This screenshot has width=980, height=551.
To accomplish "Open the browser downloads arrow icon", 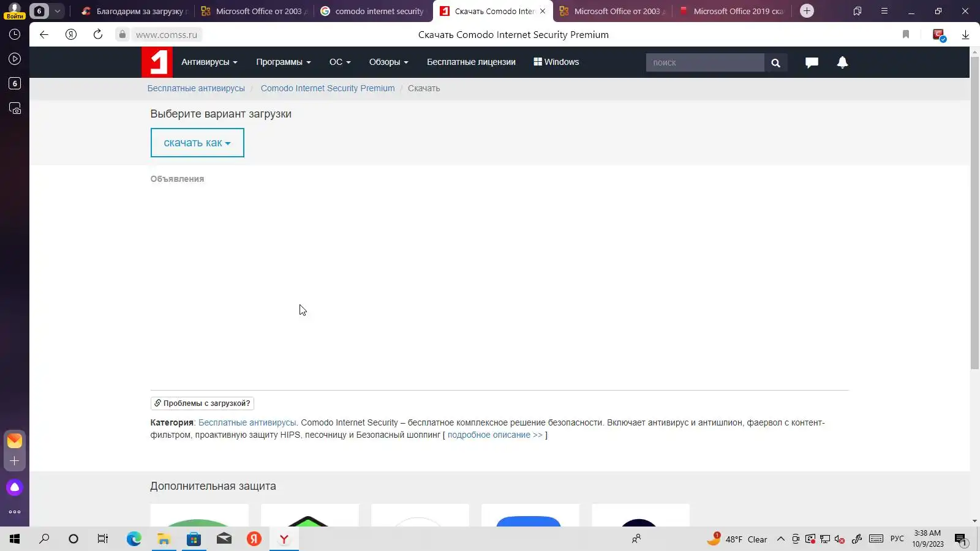I will tap(965, 35).
